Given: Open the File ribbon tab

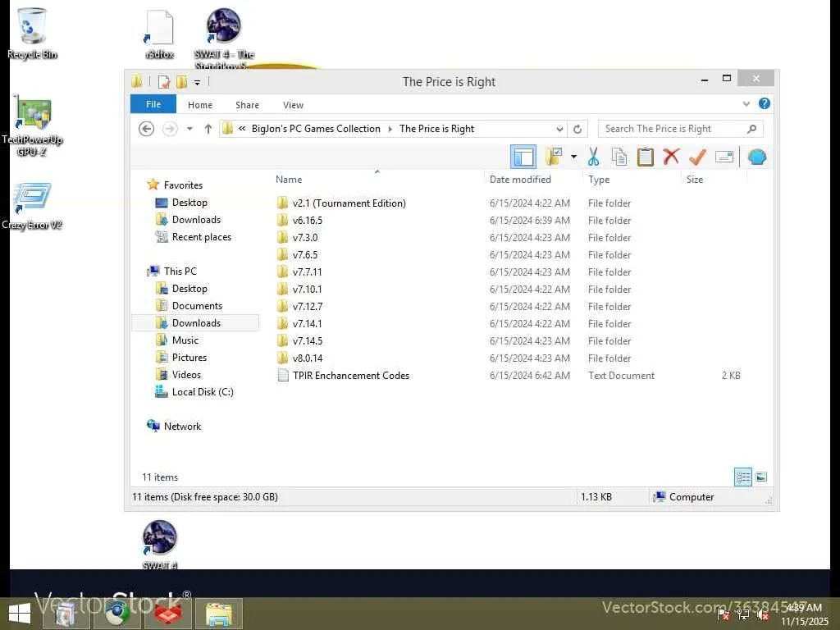Looking at the screenshot, I should tap(153, 104).
